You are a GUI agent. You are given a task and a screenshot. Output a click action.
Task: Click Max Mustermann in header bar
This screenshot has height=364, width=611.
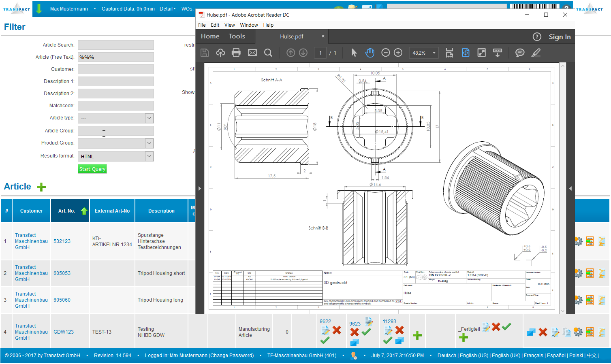[x=69, y=9]
